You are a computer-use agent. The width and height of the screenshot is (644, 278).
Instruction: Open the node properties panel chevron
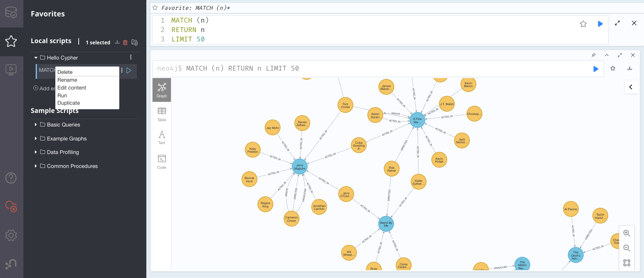[630, 87]
